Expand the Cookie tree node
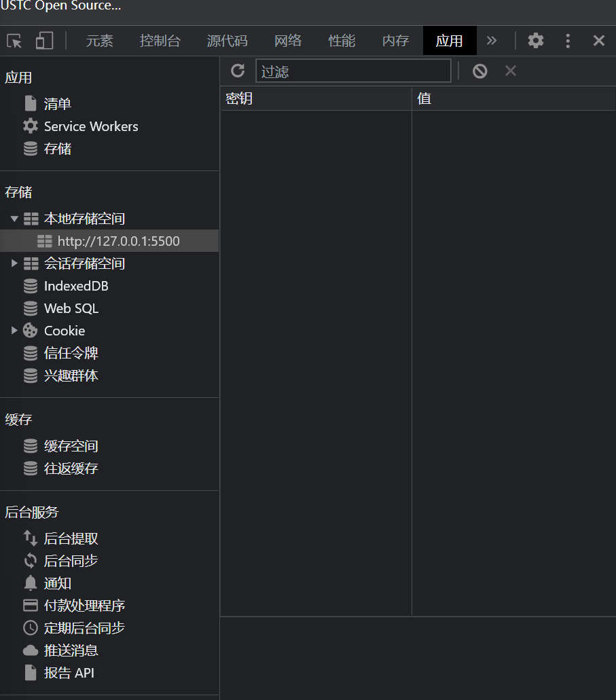 [14, 331]
